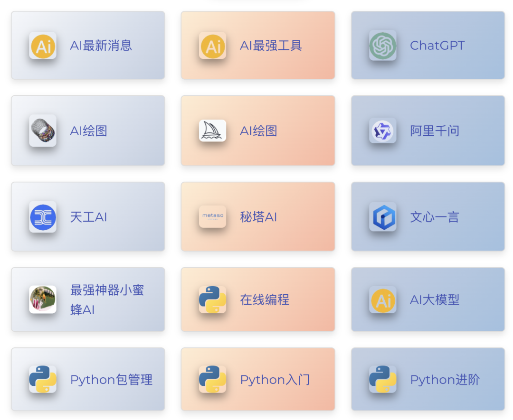Open the Python进阶 link text

(445, 380)
